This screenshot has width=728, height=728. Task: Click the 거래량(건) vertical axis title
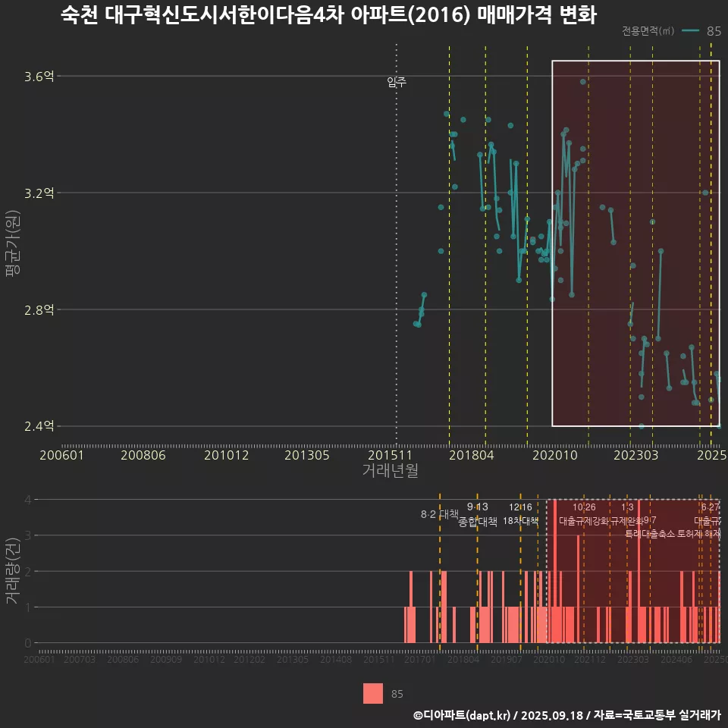13,571
